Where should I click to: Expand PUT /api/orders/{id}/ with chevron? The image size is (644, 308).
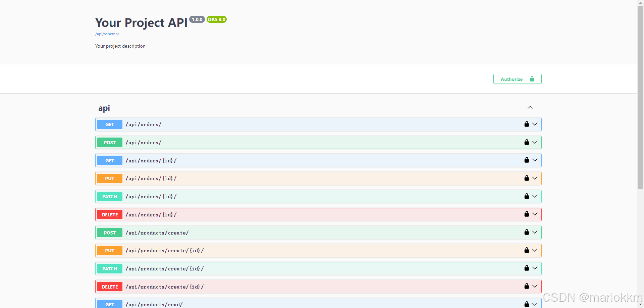[x=535, y=178]
